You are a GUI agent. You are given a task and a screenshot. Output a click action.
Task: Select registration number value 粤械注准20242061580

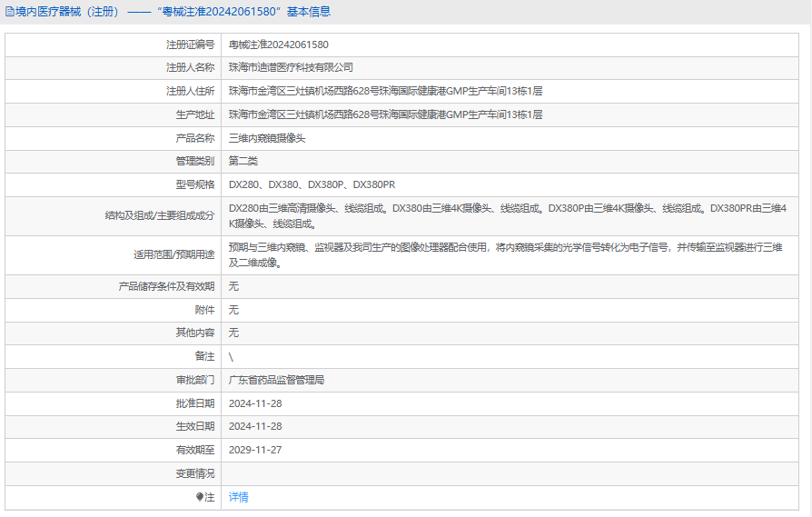click(x=279, y=45)
